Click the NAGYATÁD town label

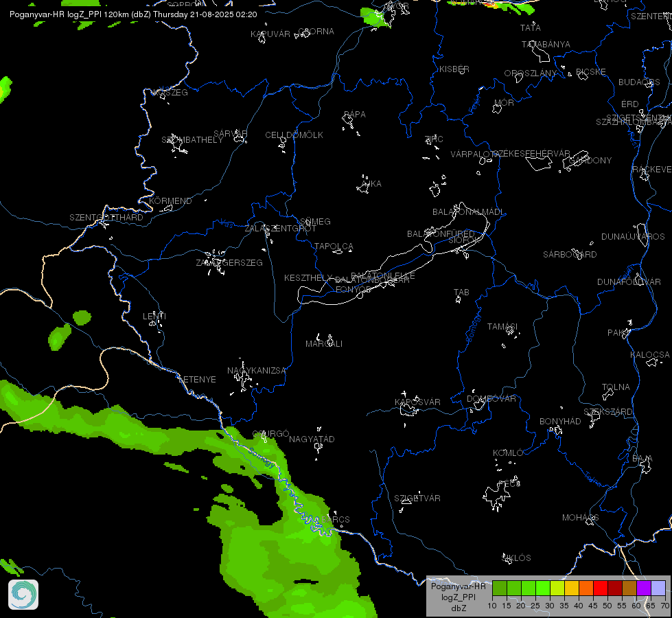[312, 439]
